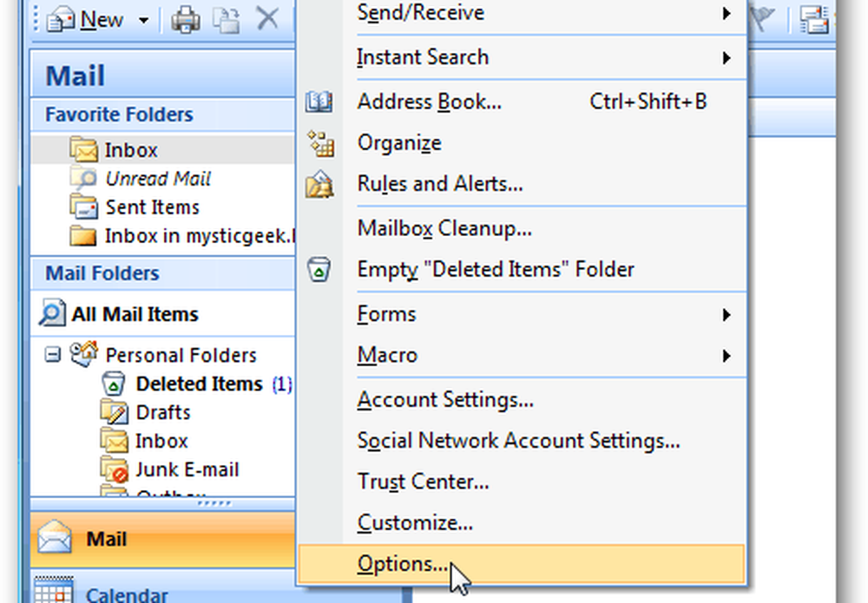This screenshot has height=603, width=868.
Task: Click the follow-up flag toolbar icon
Action: [x=762, y=20]
